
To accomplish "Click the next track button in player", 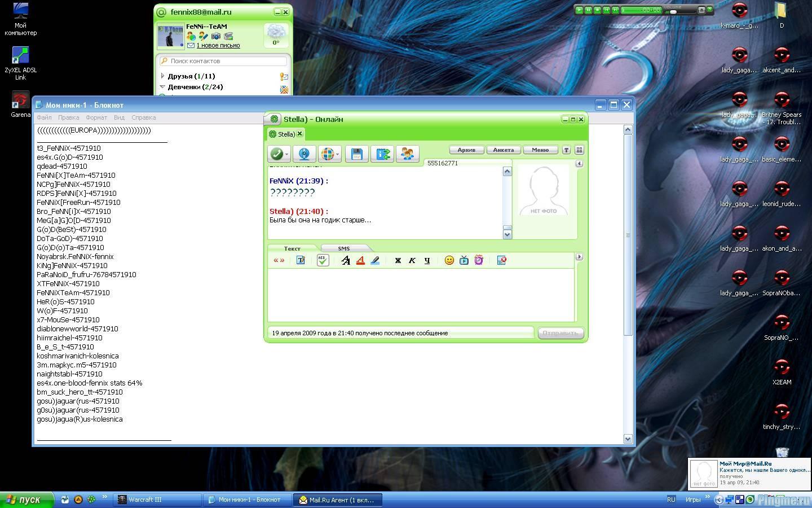I will 615,10.
